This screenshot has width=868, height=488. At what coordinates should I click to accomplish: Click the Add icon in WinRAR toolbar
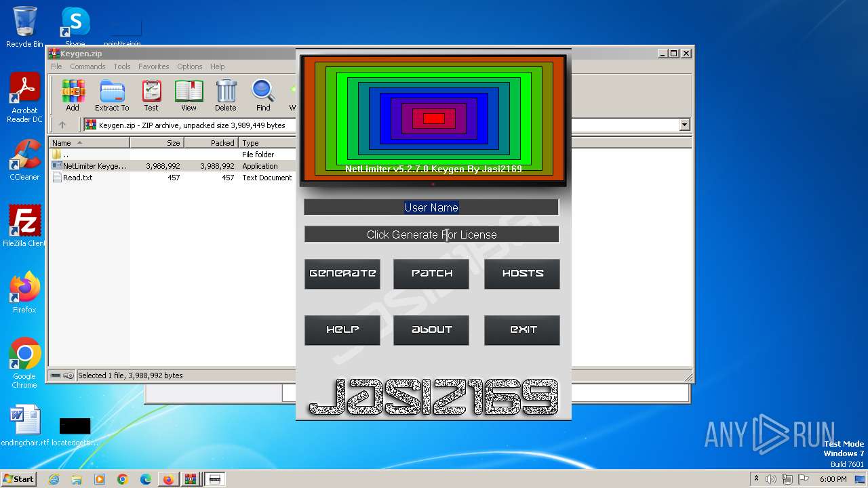pyautogui.click(x=73, y=95)
